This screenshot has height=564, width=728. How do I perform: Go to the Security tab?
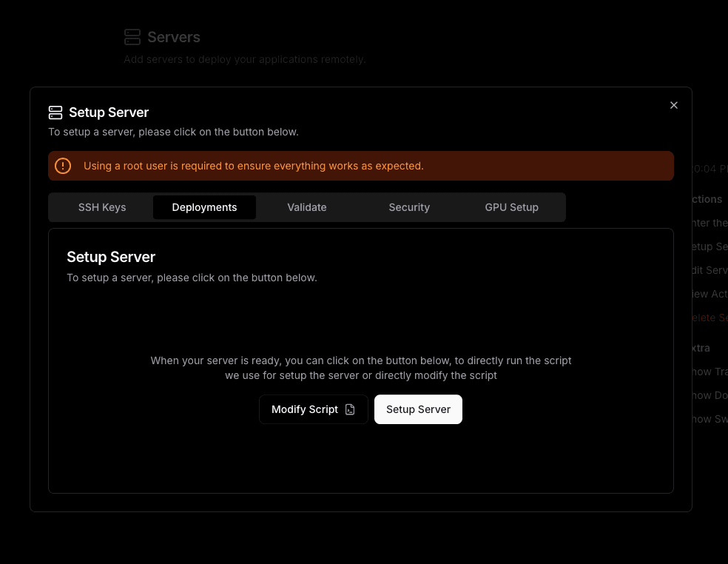[x=409, y=207]
